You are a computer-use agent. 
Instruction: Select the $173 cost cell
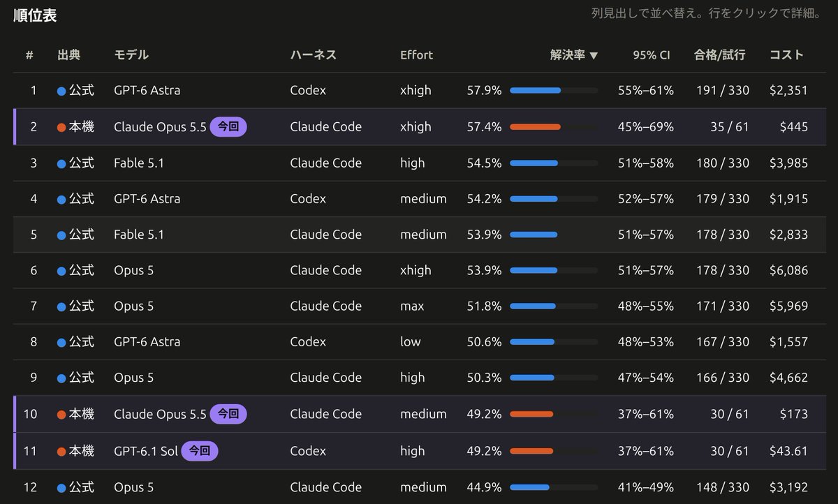(x=794, y=414)
